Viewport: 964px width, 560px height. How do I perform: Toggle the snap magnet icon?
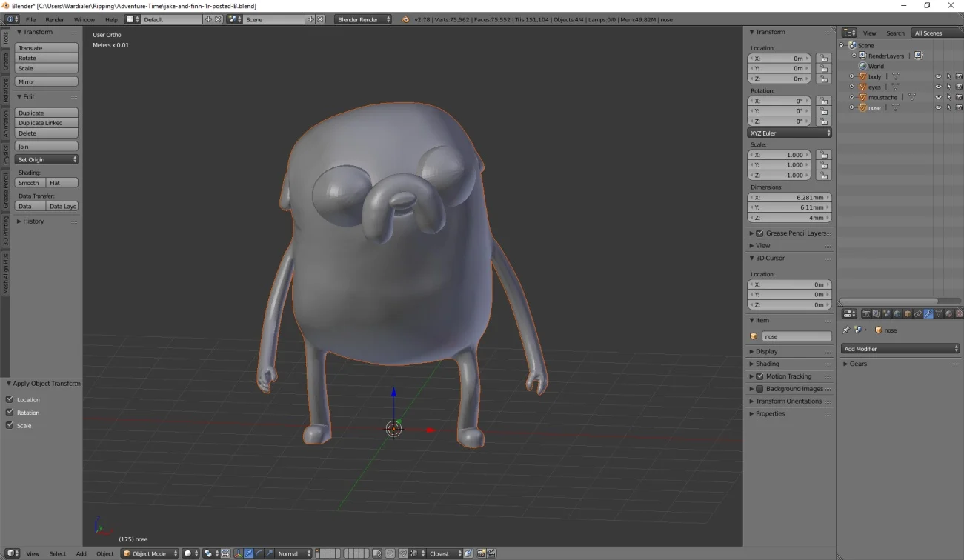(402, 553)
